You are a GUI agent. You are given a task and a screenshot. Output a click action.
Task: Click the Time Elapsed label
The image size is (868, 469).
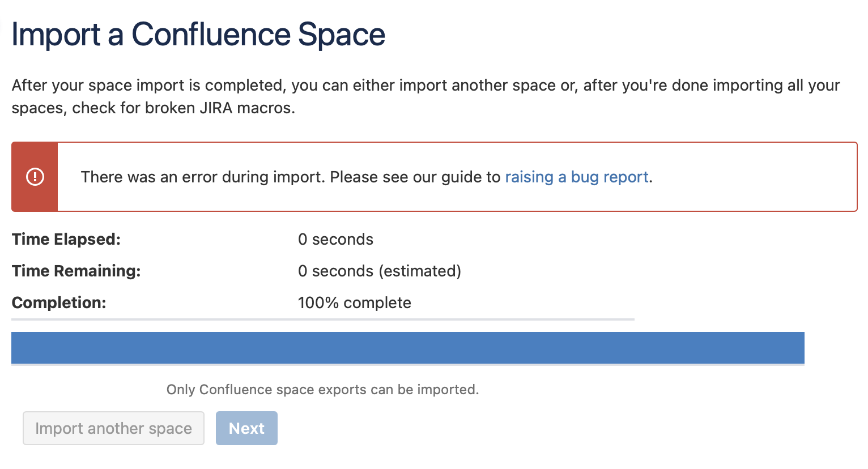66,239
